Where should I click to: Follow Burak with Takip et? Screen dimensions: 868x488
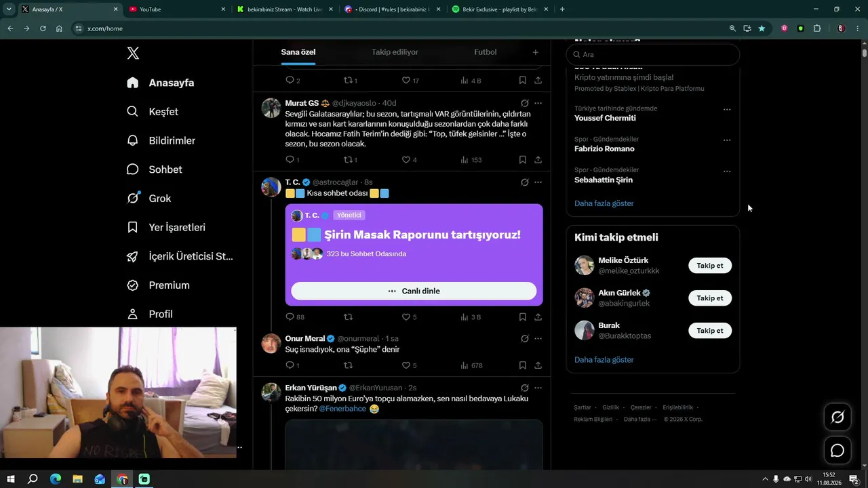[x=710, y=331]
